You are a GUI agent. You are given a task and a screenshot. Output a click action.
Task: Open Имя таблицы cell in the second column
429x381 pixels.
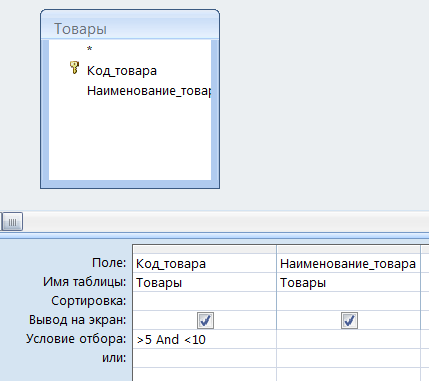click(349, 283)
